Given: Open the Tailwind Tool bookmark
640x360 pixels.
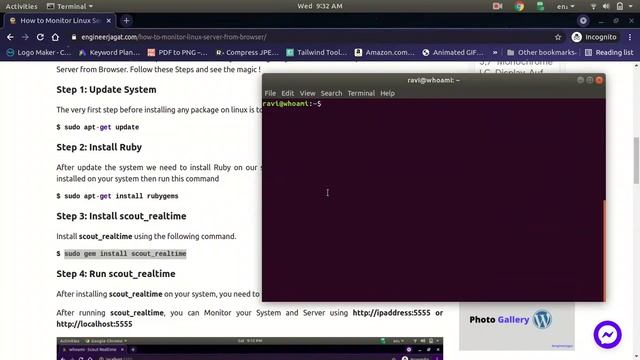Looking at the screenshot, I should click(317, 52).
